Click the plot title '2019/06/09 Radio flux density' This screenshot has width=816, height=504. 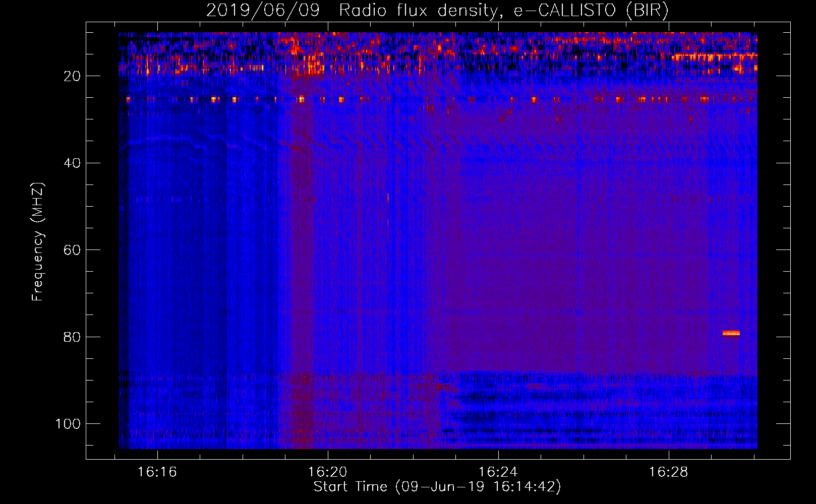(352, 11)
